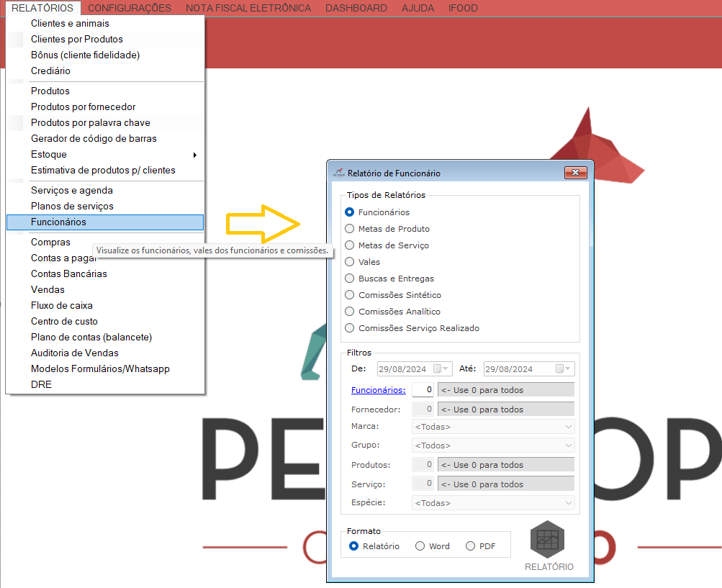Screen dimensions: 722x588
Task: Choose Buscas e Entregas report type
Action: 350,279
